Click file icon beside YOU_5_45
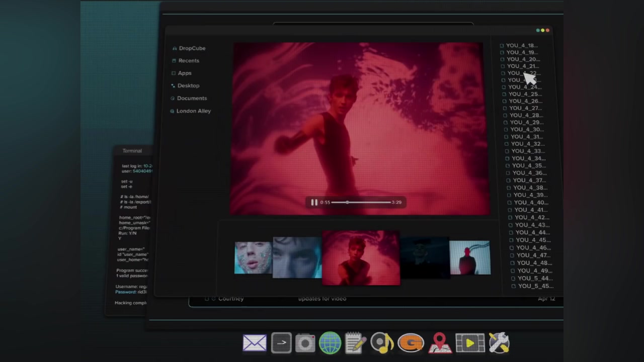The image size is (644, 362). [514, 286]
